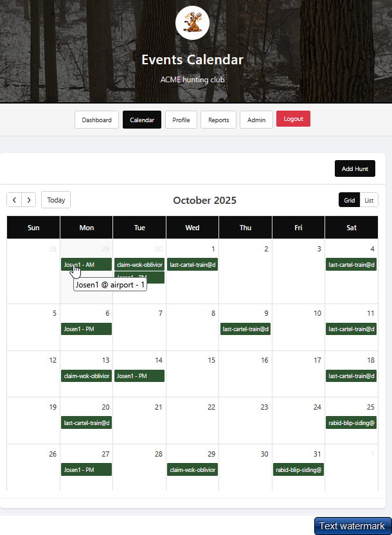The width and height of the screenshot is (392, 535).
Task: Go to previous month arrow
Action: 14,200
